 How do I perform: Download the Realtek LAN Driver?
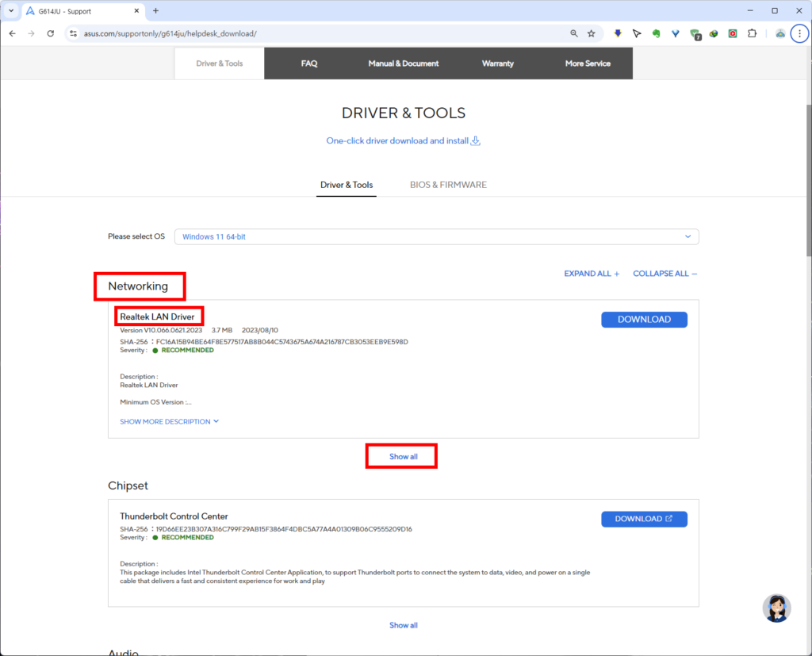click(644, 320)
